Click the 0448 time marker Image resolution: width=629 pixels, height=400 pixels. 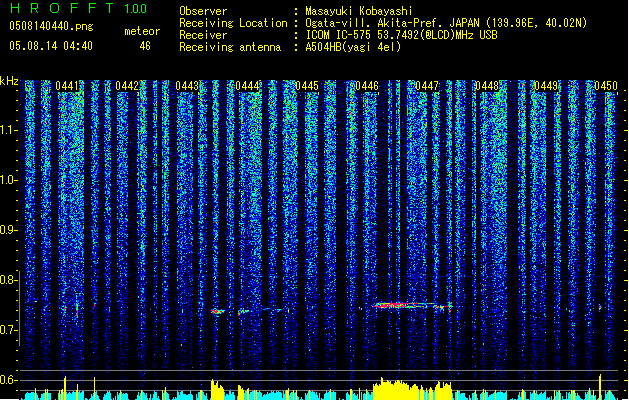487,86
